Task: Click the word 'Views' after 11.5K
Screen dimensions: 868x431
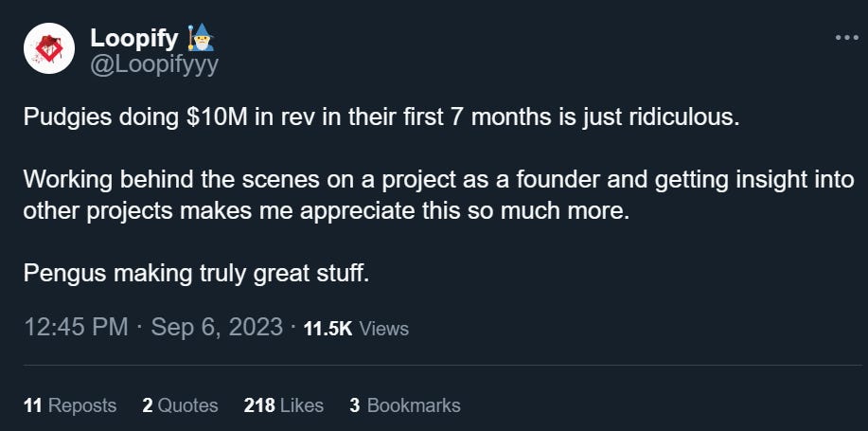Action: (383, 329)
